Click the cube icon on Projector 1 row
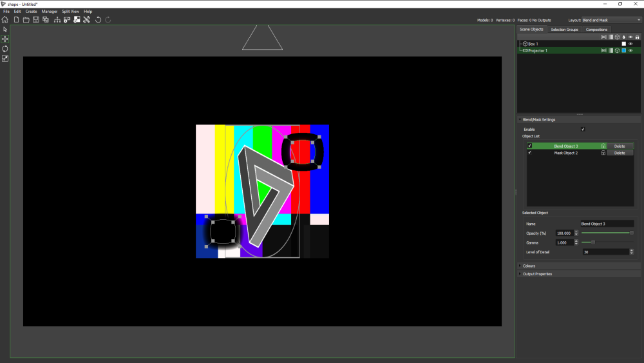The image size is (644, 363). tap(617, 50)
